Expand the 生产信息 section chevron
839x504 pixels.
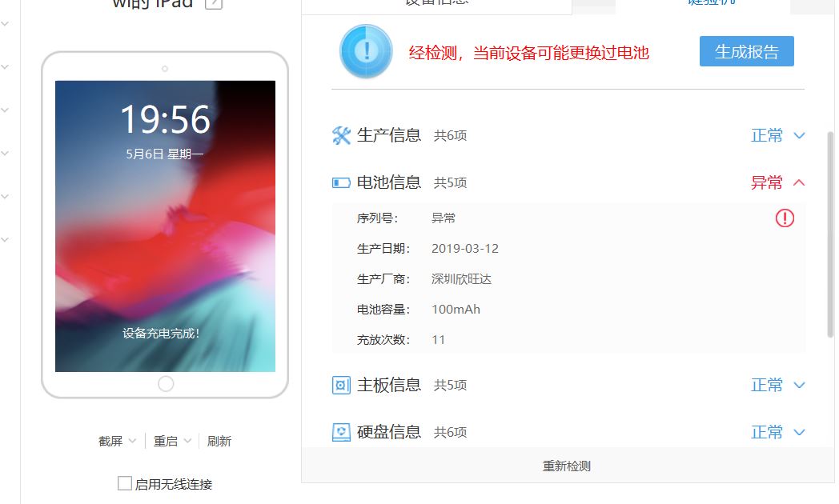[800, 135]
